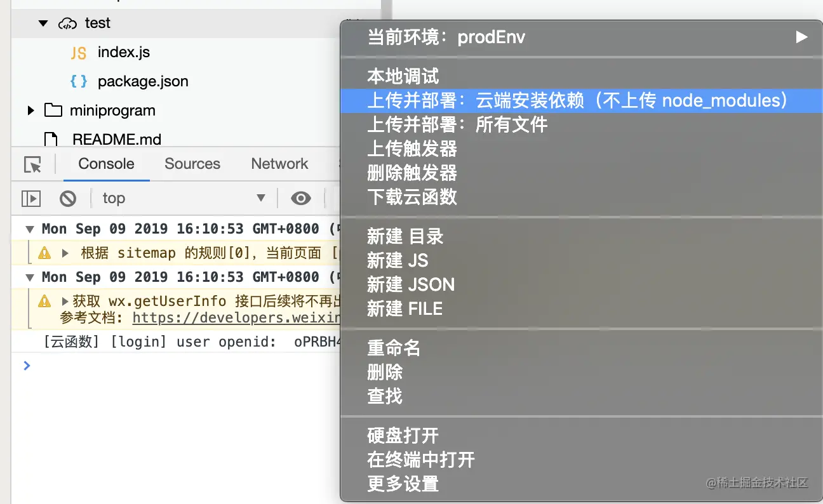Click the braces icon of package.json
The height and width of the screenshot is (504, 823).
point(79,81)
